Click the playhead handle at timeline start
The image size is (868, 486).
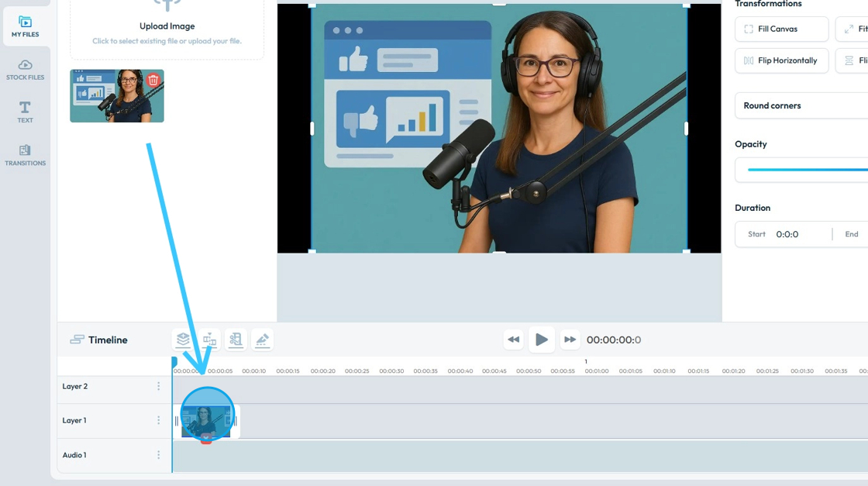(x=174, y=362)
